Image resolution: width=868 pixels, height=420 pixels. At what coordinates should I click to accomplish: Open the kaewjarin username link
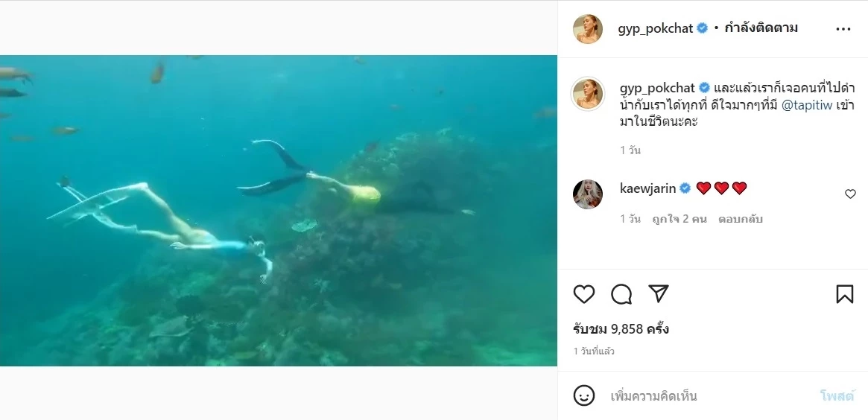pyautogui.click(x=647, y=188)
